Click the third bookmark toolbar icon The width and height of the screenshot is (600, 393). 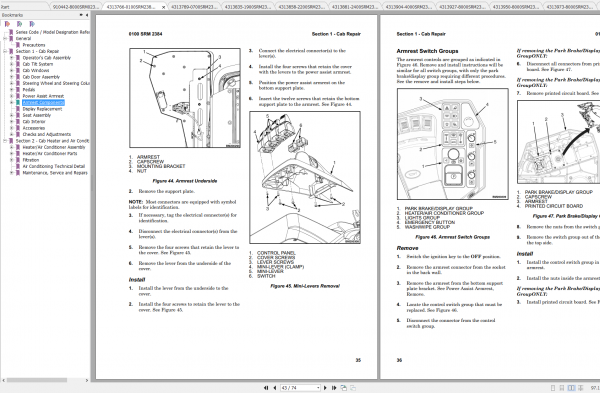(x=32, y=24)
